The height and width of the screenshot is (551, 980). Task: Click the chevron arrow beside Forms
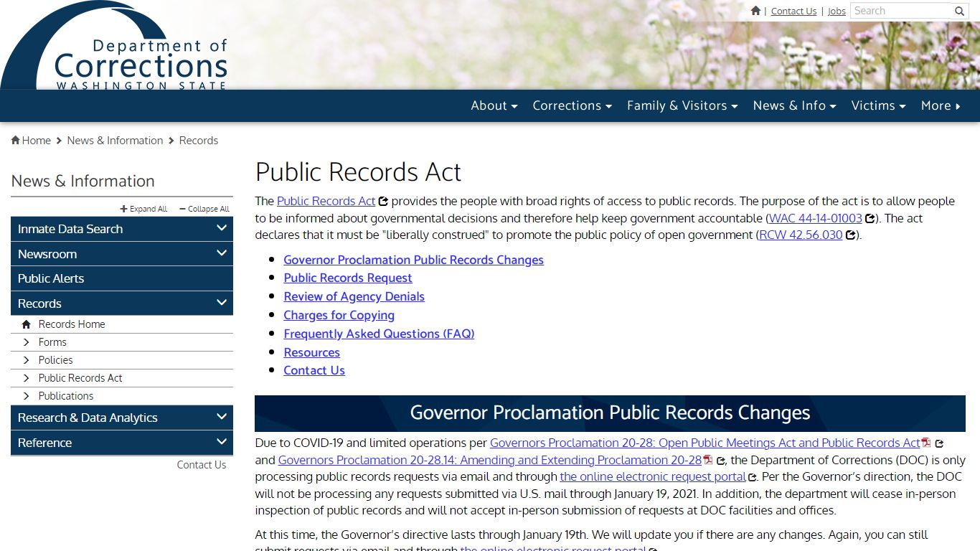pyautogui.click(x=27, y=342)
